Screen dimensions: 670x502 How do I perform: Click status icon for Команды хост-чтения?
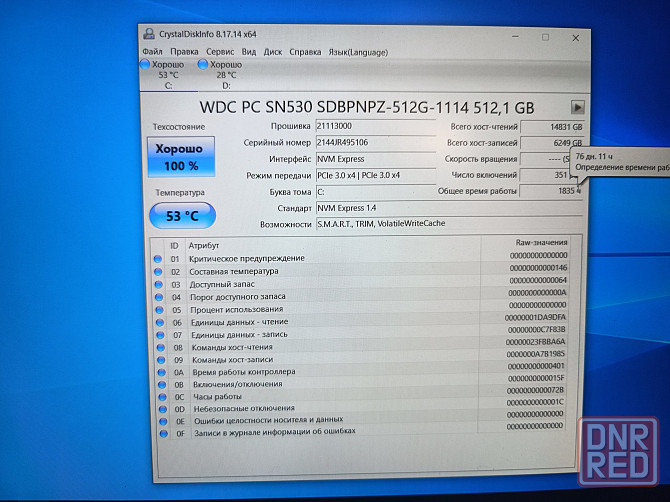pyautogui.click(x=161, y=347)
